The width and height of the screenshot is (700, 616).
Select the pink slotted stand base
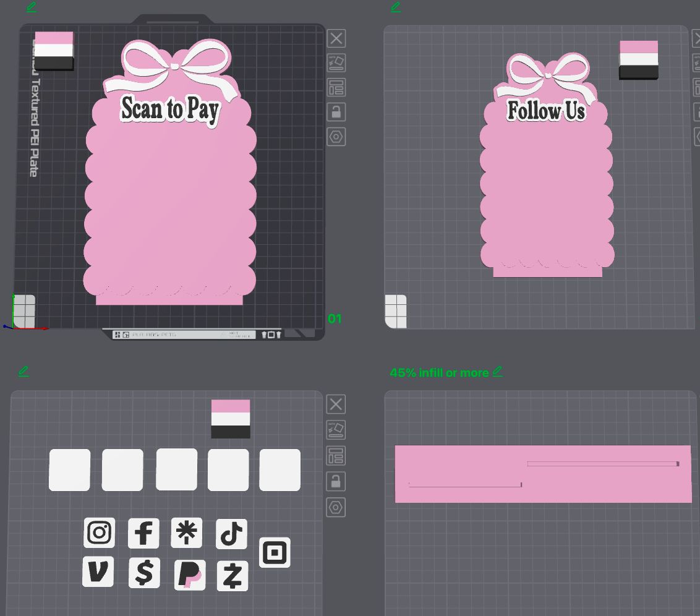tap(543, 474)
